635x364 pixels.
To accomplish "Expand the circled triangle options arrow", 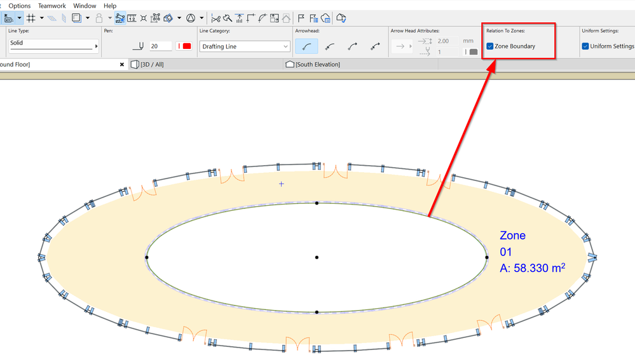I will tap(201, 18).
